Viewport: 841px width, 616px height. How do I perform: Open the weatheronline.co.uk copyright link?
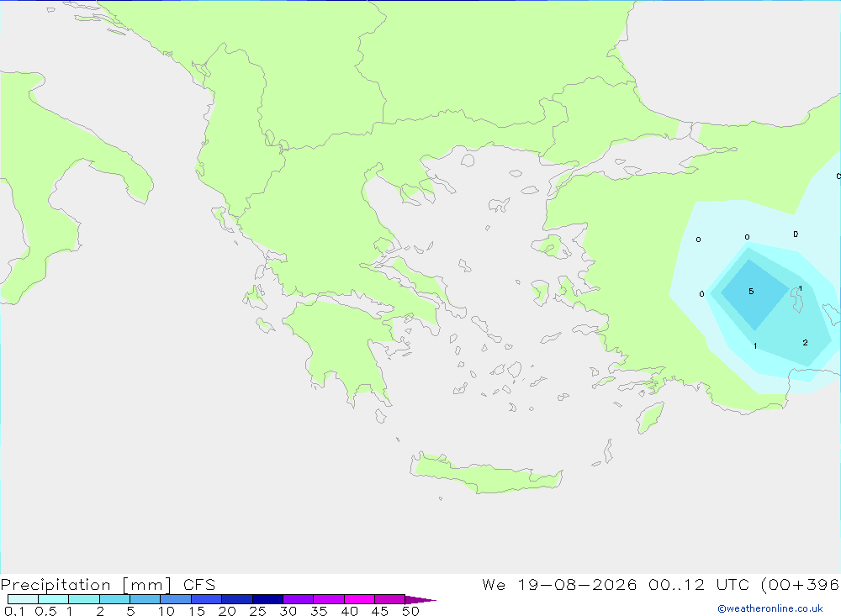tap(770, 608)
